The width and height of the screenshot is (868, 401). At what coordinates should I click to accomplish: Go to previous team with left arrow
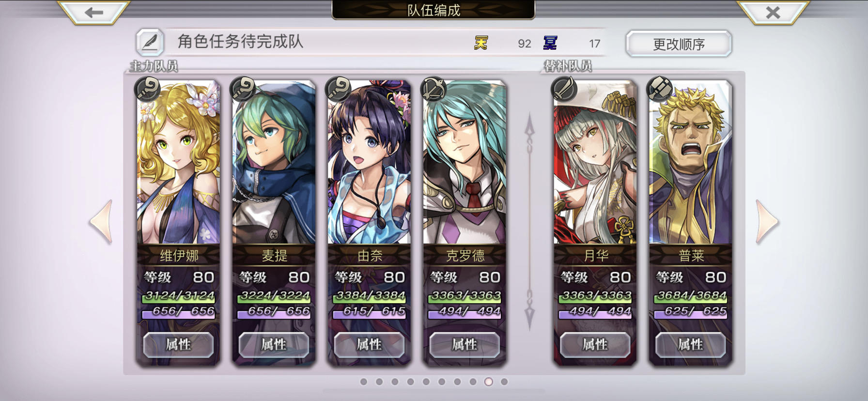101,222
